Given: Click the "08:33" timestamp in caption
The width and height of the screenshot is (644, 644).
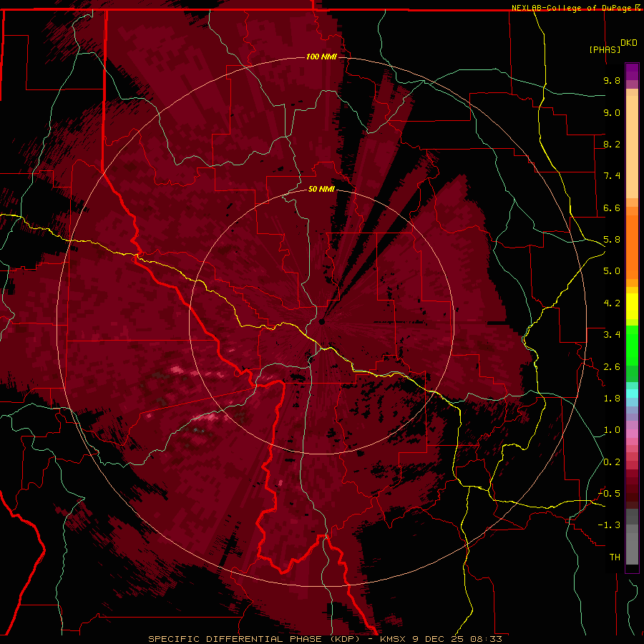Looking at the screenshot, I should (x=487, y=639).
